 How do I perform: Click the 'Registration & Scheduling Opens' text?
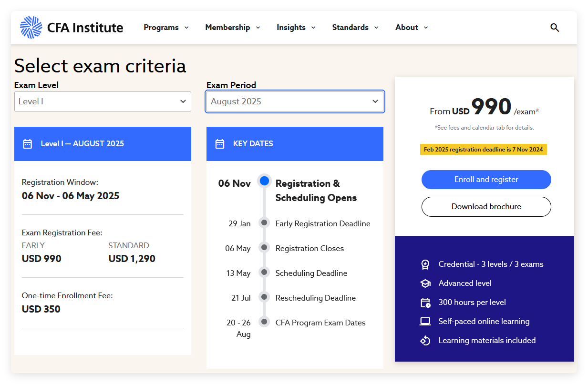click(x=316, y=191)
